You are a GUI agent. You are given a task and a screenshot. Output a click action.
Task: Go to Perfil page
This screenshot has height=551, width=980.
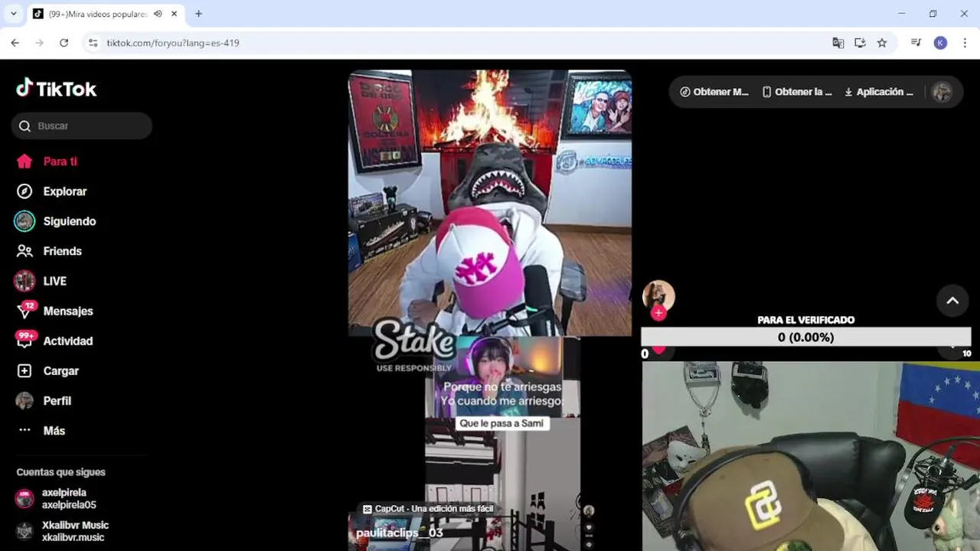point(57,400)
